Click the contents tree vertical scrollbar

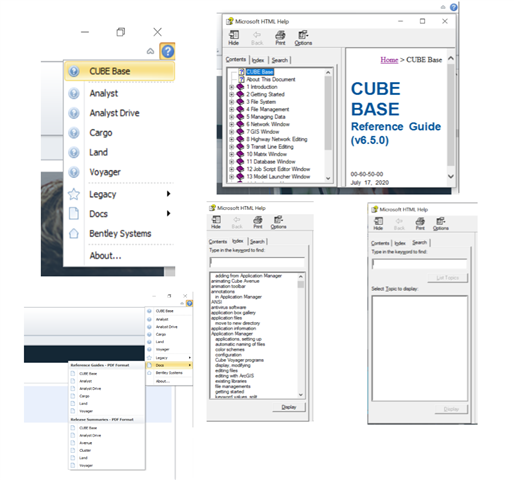pos(328,113)
